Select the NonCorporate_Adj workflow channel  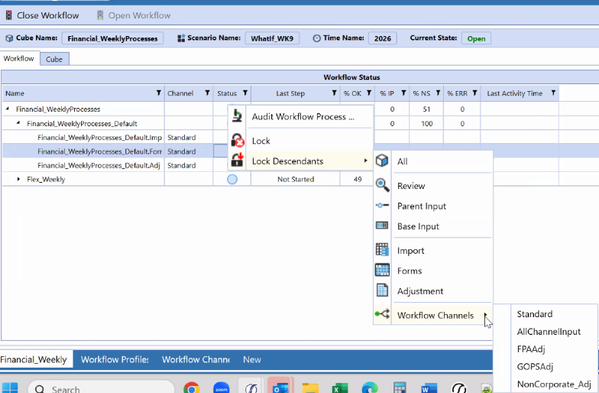coord(554,384)
